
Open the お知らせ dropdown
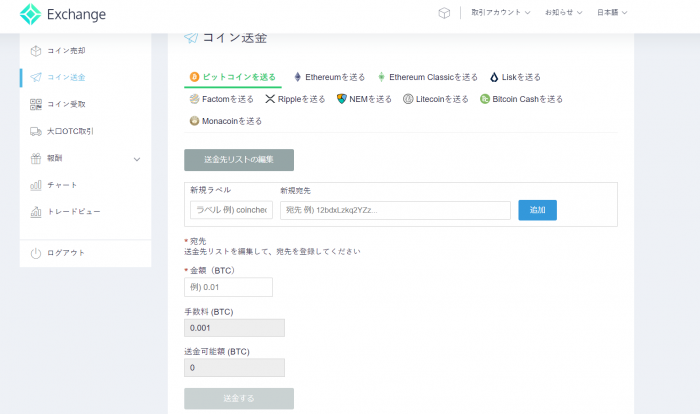click(x=563, y=13)
